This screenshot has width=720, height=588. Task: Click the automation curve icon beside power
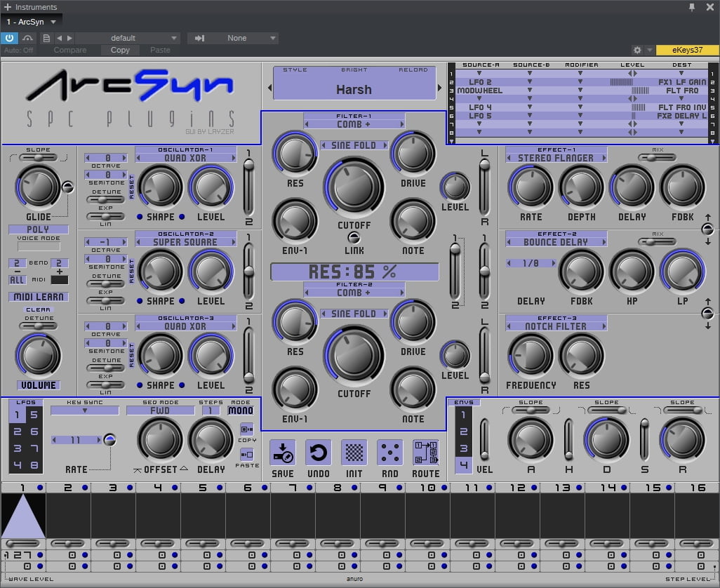point(27,38)
